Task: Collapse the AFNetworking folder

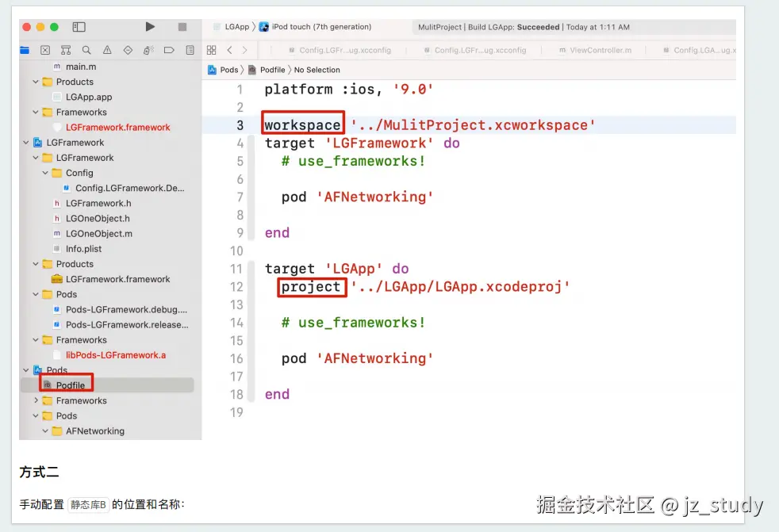Action: [x=45, y=431]
